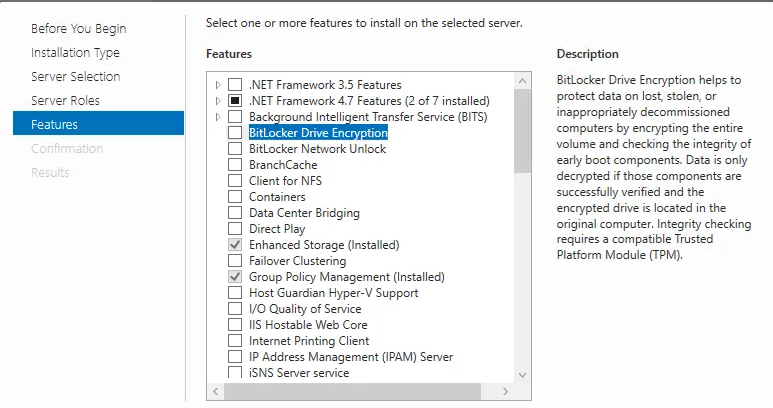Switch to the Installation Type step
The height and width of the screenshot is (408, 773).
click(75, 52)
